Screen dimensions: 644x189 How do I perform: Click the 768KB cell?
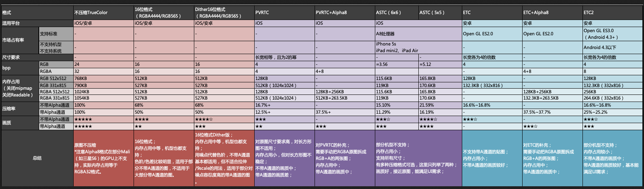click(103, 78)
